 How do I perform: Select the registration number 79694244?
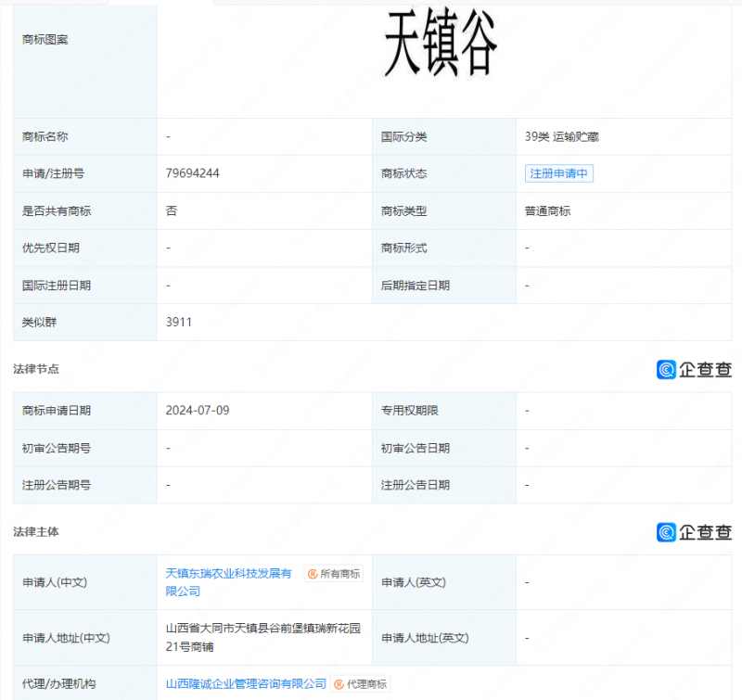click(x=192, y=173)
